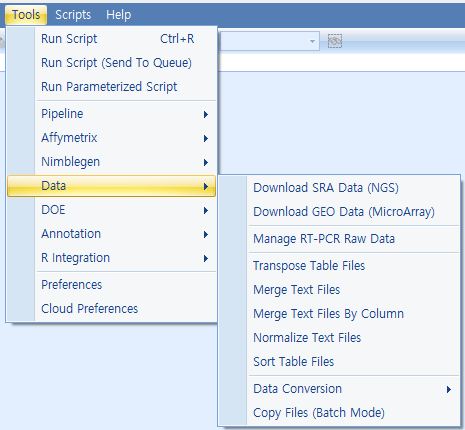Open the Scripts menu

pos(73,15)
